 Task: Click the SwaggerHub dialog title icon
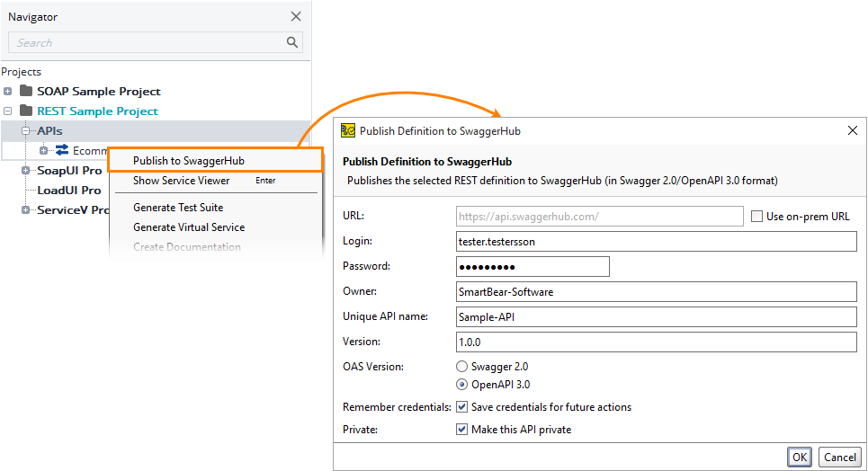click(347, 130)
